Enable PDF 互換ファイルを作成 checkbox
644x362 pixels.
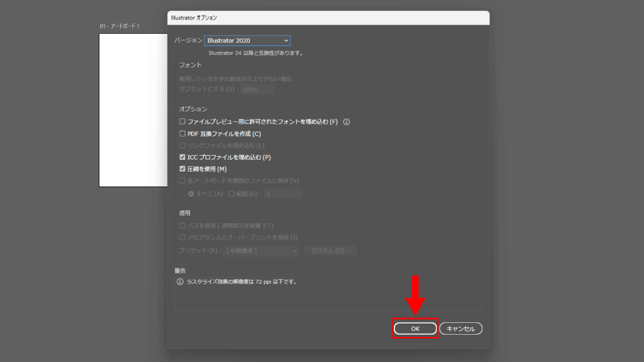click(182, 134)
